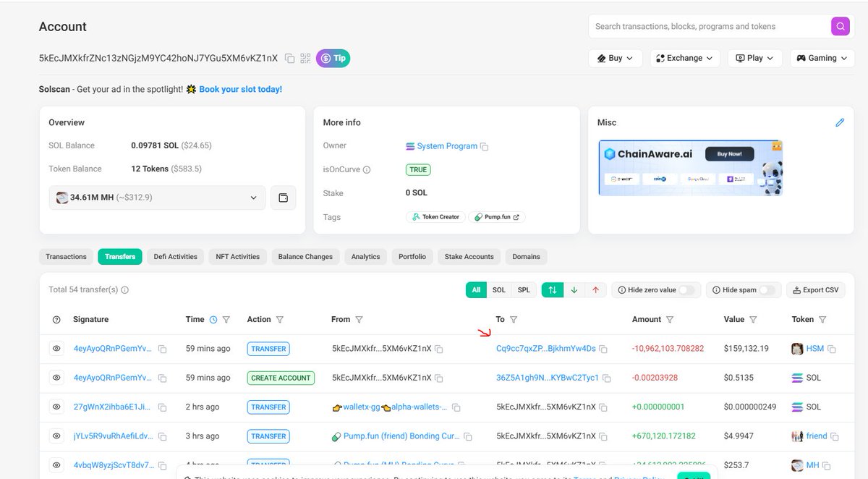Open NFT Activities tab
The height and width of the screenshot is (479, 868).
[238, 257]
